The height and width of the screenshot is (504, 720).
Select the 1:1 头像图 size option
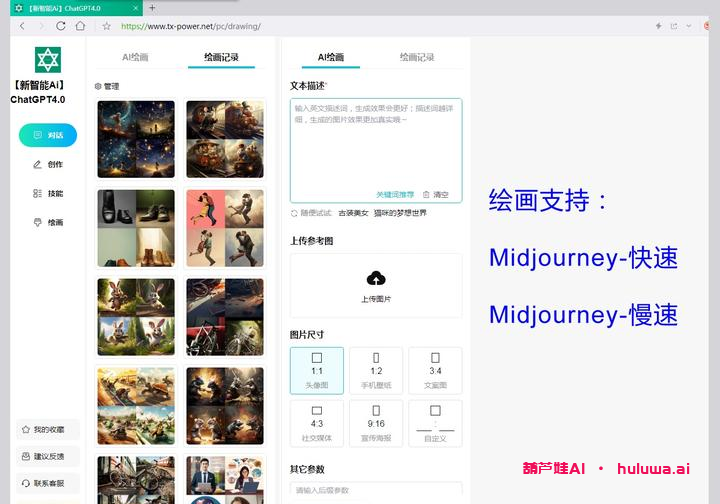[x=317, y=371]
